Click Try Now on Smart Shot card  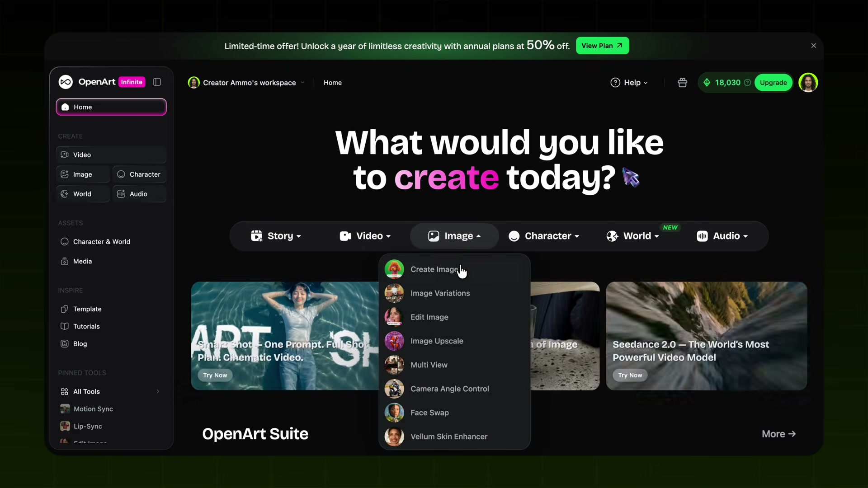click(x=215, y=375)
